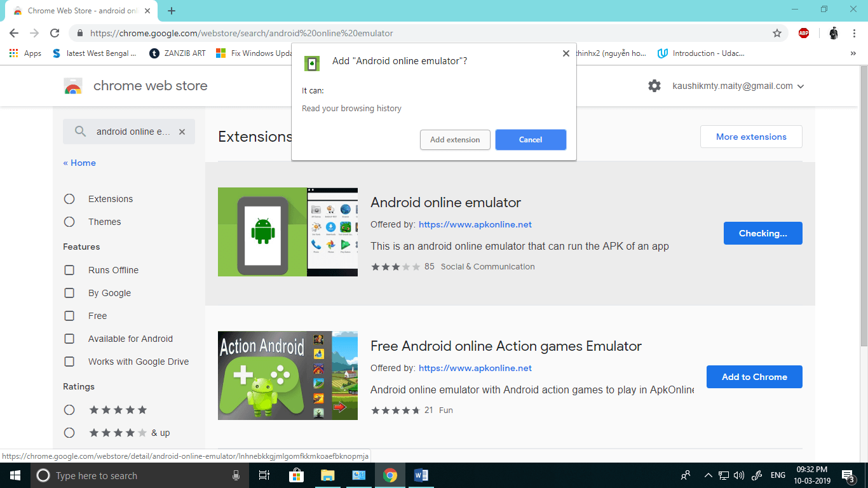Viewport: 868px width, 488px height.
Task: Select the Themes radio button
Action: (x=69, y=222)
